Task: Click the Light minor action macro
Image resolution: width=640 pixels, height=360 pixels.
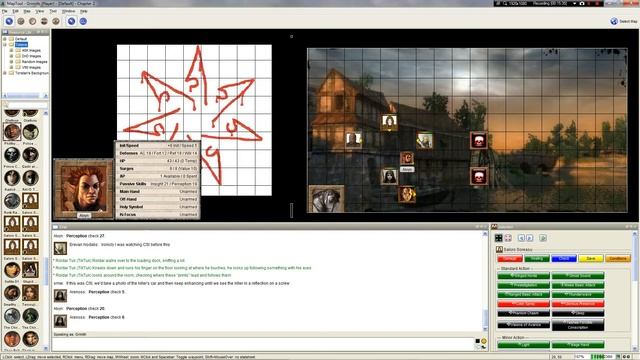Action: [524, 345]
